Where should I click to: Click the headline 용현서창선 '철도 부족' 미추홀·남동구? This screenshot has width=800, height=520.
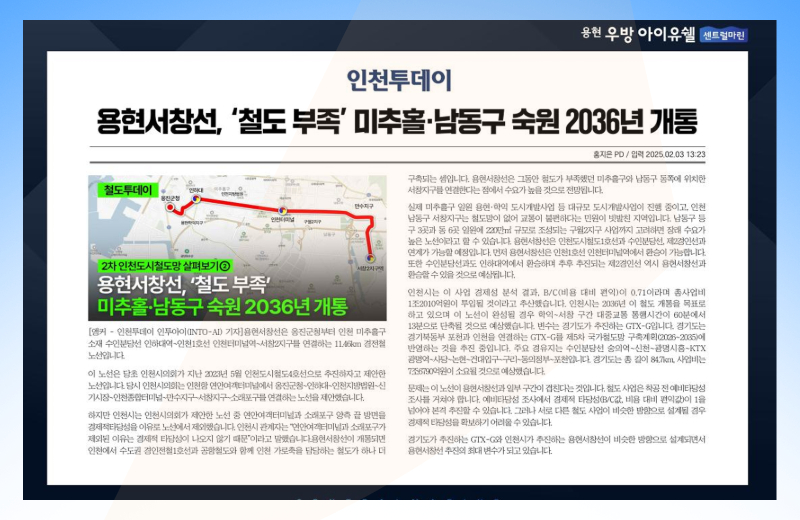(x=397, y=120)
